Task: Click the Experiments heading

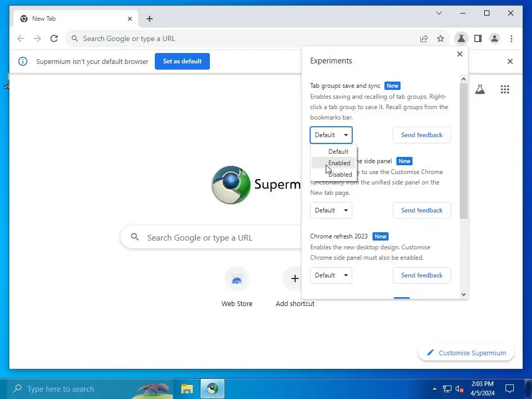Action: point(331,61)
